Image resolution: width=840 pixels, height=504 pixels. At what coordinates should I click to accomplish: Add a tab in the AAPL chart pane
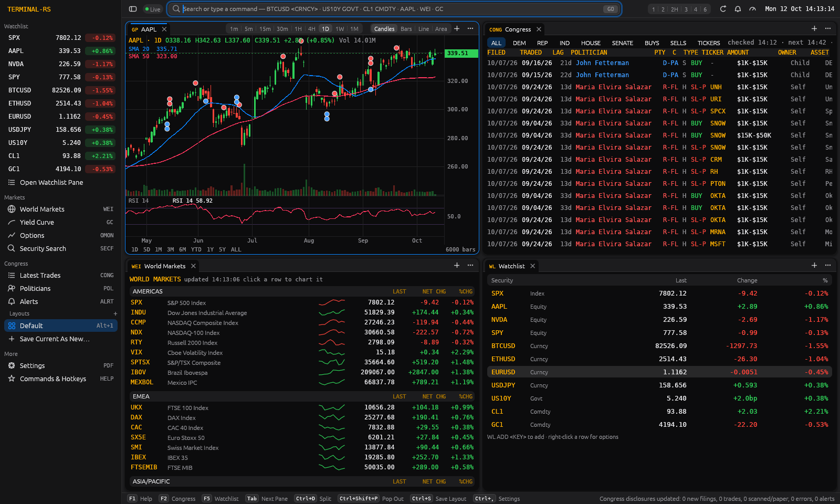(457, 29)
